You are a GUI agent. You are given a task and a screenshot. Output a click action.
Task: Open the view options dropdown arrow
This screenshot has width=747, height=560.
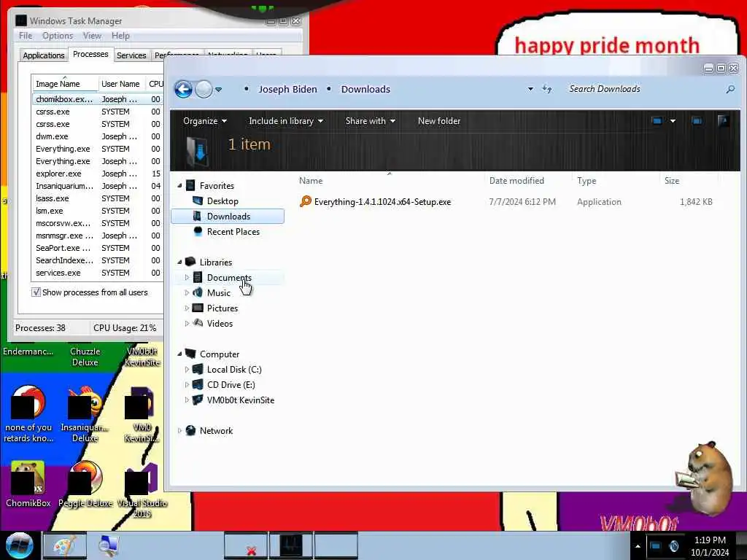673,121
